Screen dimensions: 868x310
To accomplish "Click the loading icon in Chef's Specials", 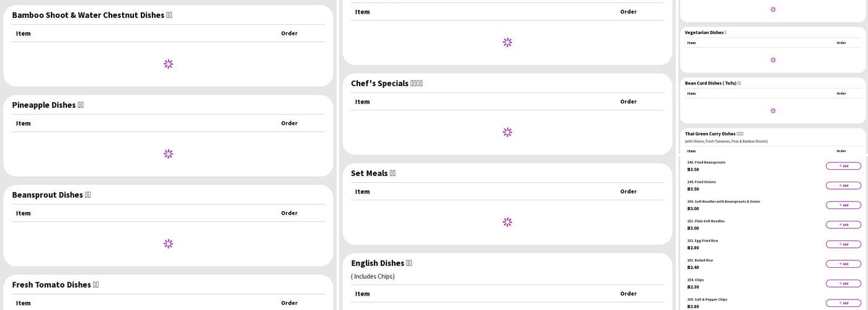I will 507,132.
